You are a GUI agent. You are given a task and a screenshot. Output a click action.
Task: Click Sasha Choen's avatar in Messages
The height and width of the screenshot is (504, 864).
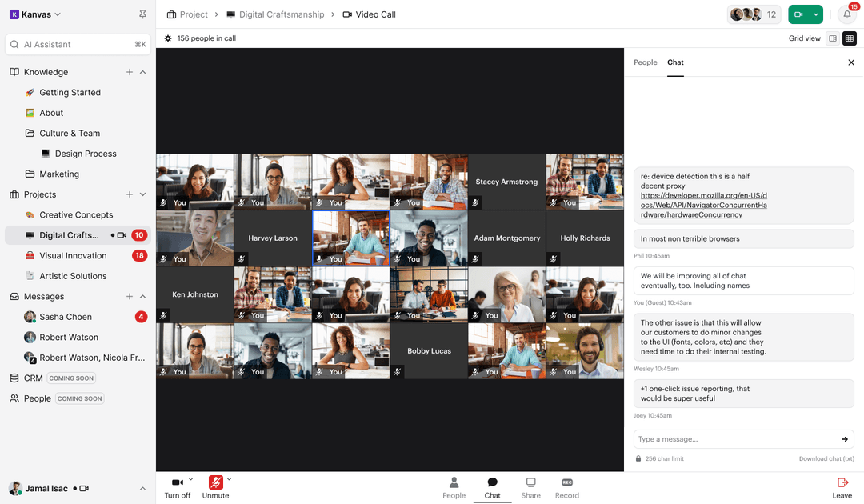pyautogui.click(x=30, y=317)
